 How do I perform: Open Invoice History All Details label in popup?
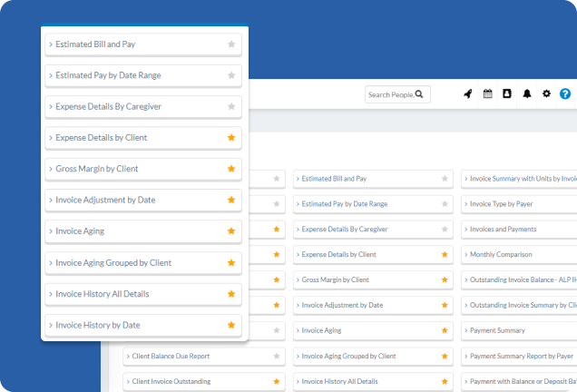click(103, 294)
